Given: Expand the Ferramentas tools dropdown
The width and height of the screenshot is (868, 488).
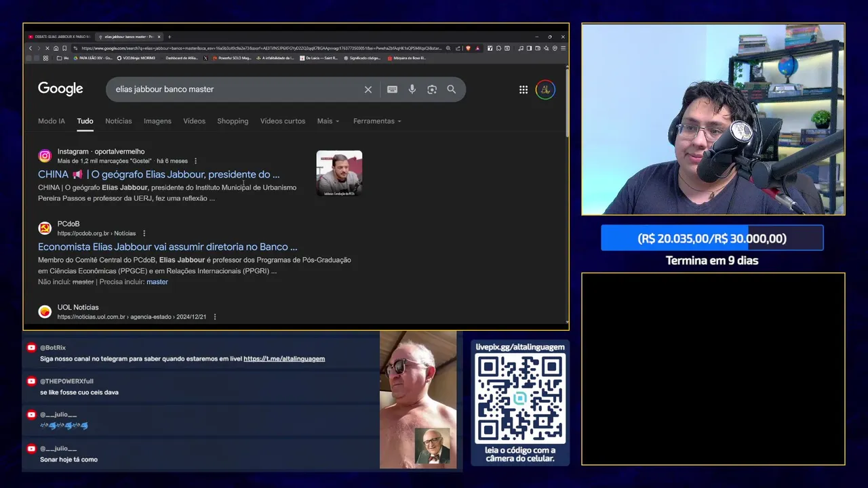Looking at the screenshot, I should coord(377,121).
